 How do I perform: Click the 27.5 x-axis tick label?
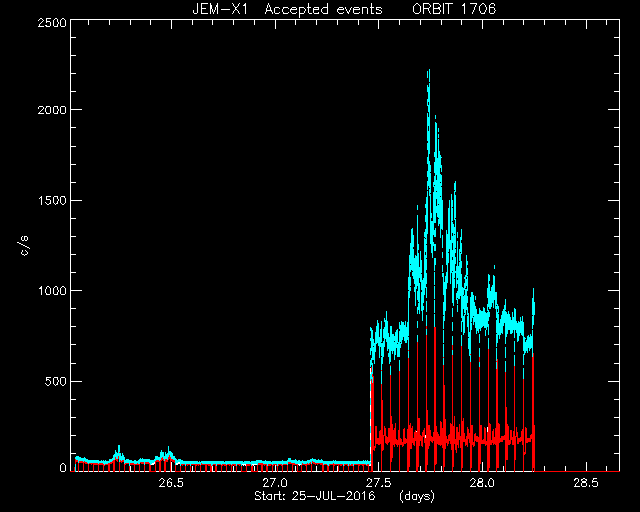[x=379, y=483]
